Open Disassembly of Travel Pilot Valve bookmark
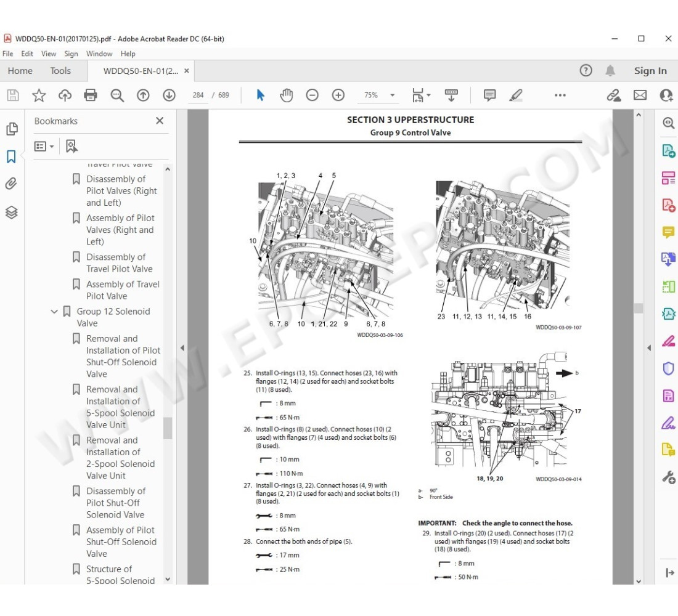Image resolution: width=678 pixels, height=616 pixels. [x=120, y=263]
